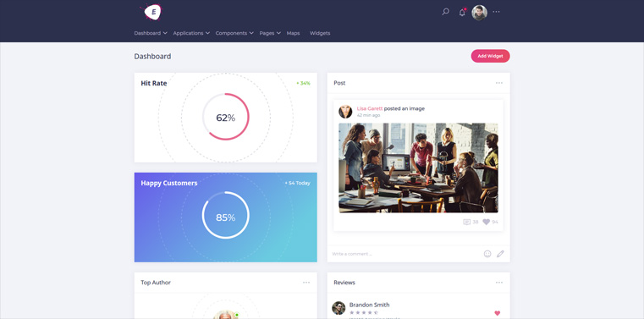
Task: Click the Add Widget button
Action: pyautogui.click(x=490, y=56)
